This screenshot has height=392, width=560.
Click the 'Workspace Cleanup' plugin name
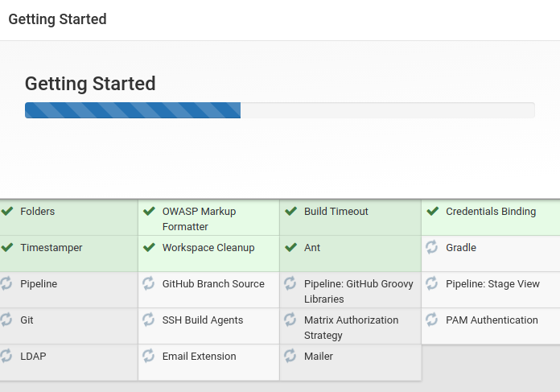click(x=208, y=247)
